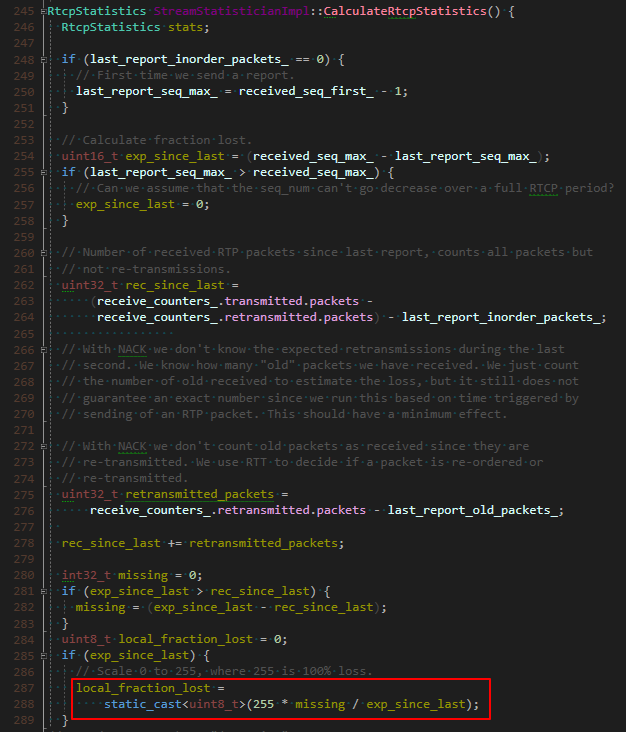626x732 pixels.
Task: Click line number 250 in the gutter
Action: (x=21, y=92)
